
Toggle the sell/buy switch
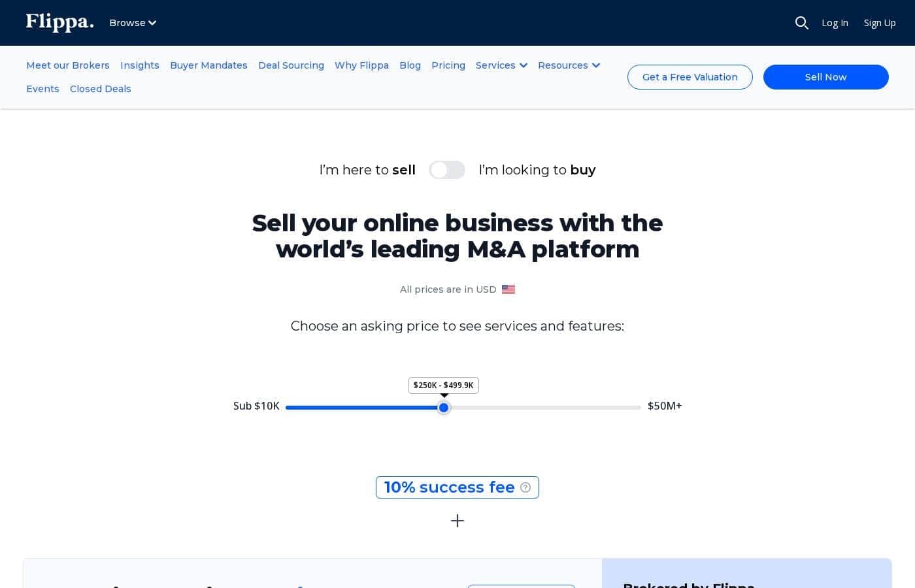coord(447,170)
